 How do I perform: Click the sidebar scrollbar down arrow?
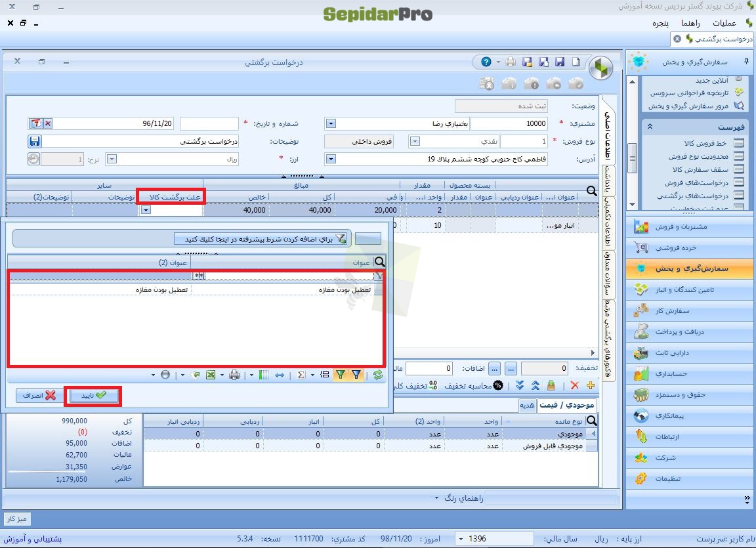[x=632, y=205]
